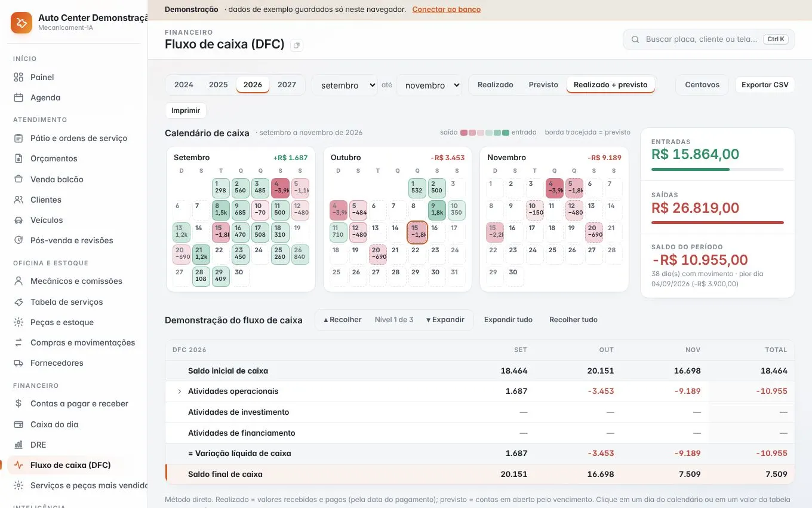Open the start month dropdown showing setembro
Screen dimensions: 812x508
click(x=345, y=85)
